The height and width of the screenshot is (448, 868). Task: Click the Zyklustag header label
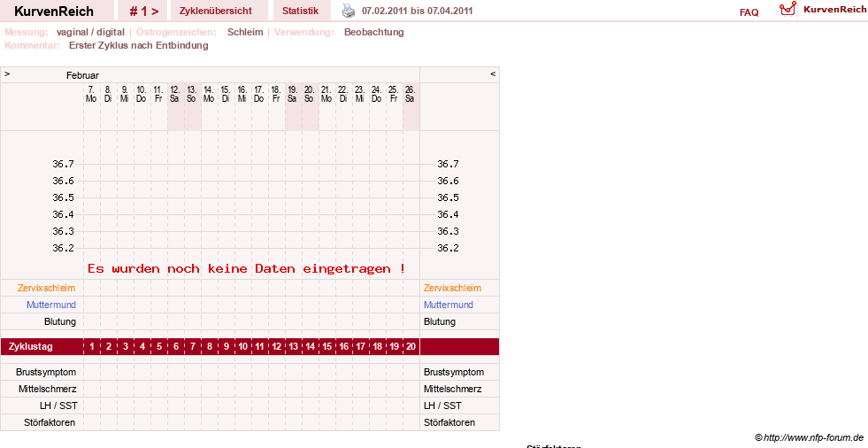[31, 347]
